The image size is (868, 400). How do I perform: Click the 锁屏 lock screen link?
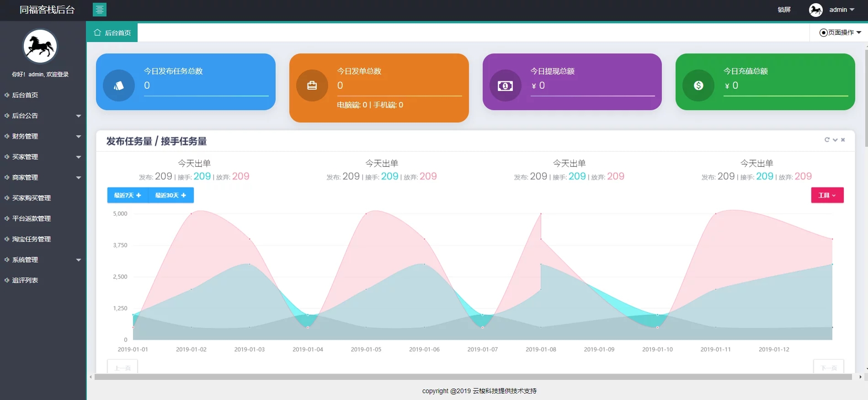coord(784,10)
